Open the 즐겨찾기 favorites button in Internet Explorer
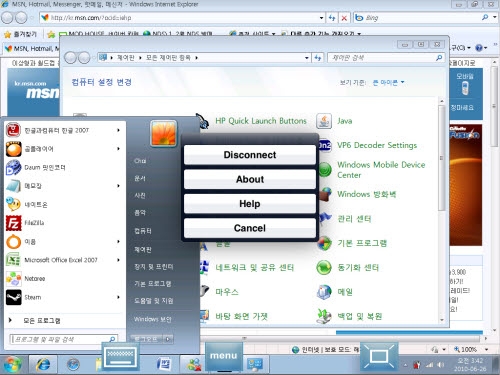 21,34
